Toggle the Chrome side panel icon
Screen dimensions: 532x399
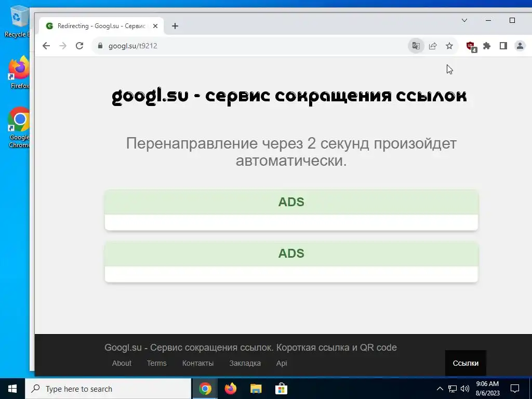pyautogui.click(x=503, y=46)
